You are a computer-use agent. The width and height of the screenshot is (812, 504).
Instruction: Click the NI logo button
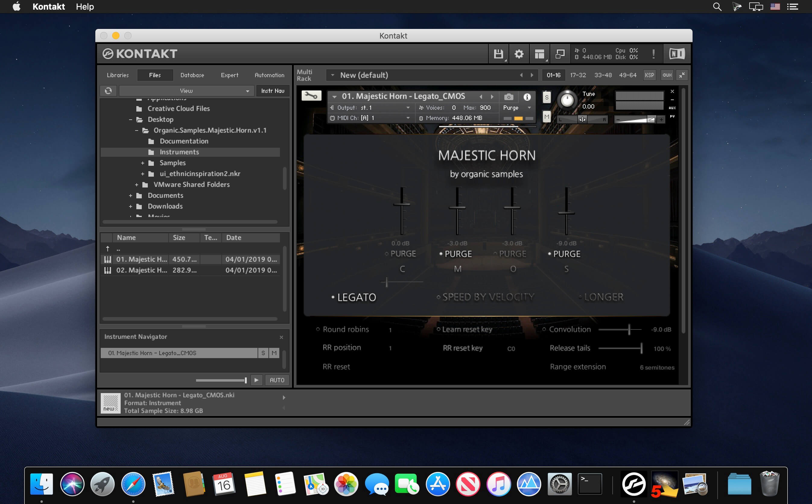click(x=677, y=54)
